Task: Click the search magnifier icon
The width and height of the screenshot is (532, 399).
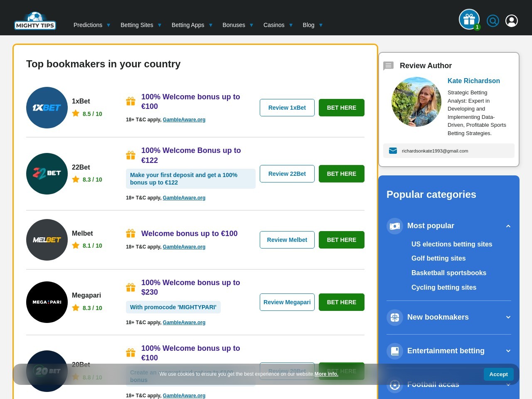Action: coord(493,21)
